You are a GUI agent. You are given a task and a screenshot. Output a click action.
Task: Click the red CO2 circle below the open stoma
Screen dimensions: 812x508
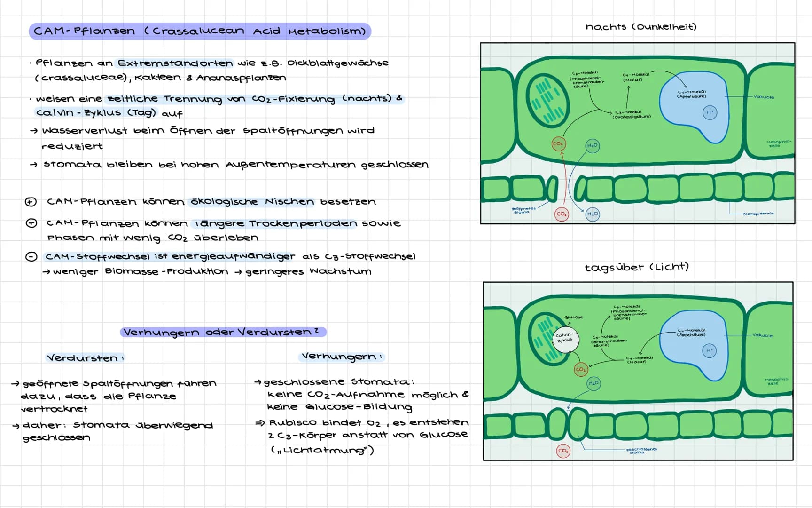pos(562,214)
